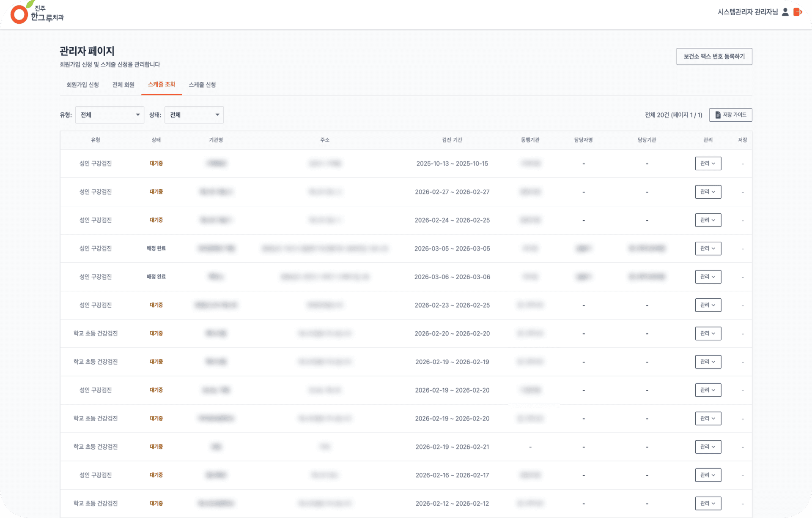Click the 상태 column header

(156, 140)
